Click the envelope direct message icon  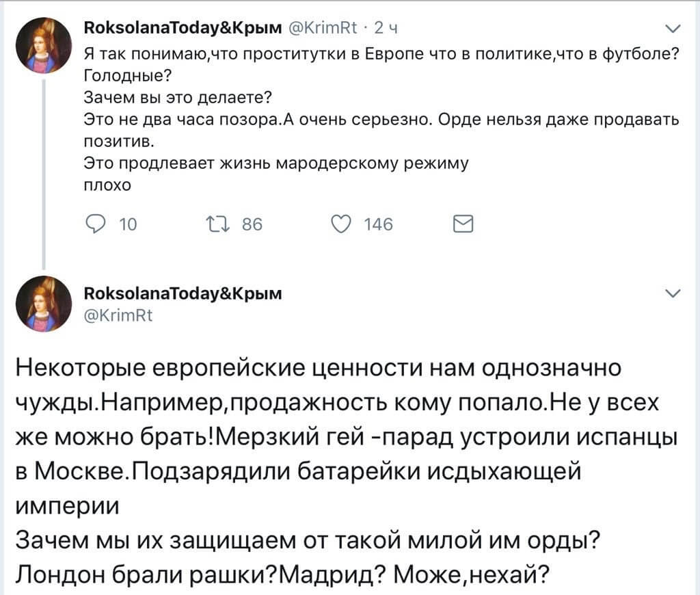[x=464, y=224]
